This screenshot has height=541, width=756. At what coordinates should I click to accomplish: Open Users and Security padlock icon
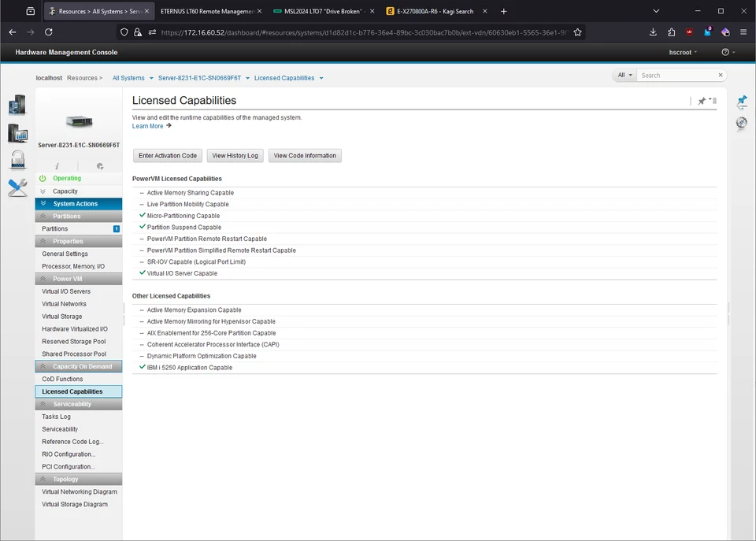18,160
